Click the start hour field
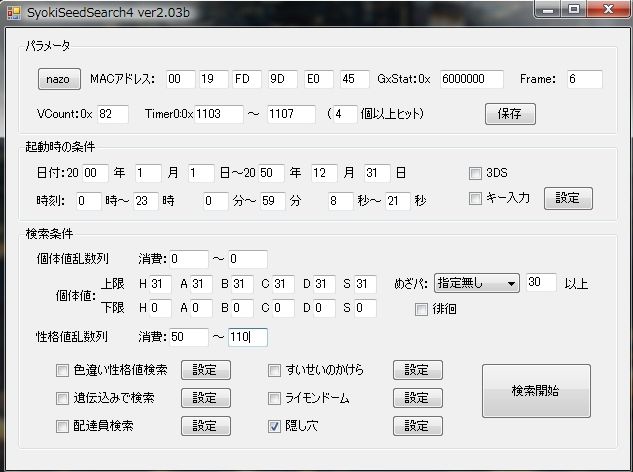 tap(88, 201)
